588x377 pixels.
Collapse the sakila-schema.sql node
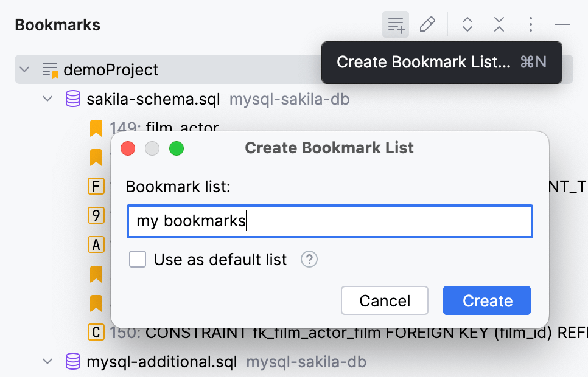pos(47,99)
